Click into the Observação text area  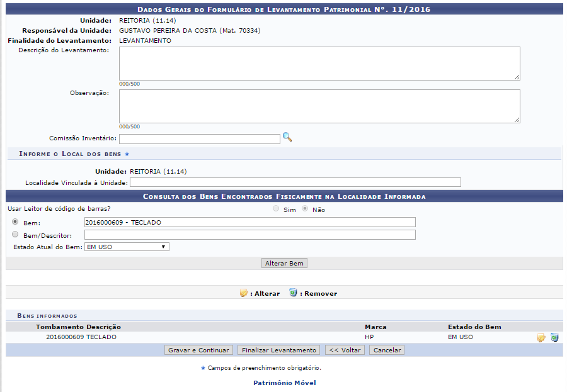[319, 106]
